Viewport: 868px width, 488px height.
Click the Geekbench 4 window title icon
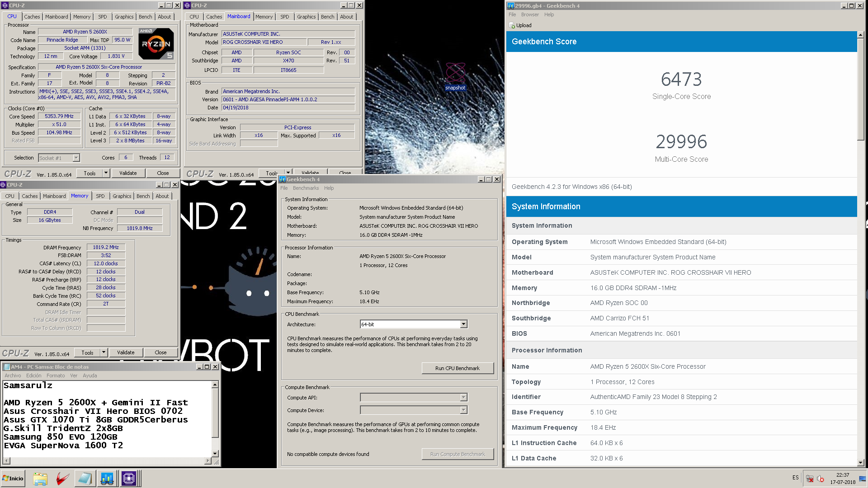coord(283,179)
